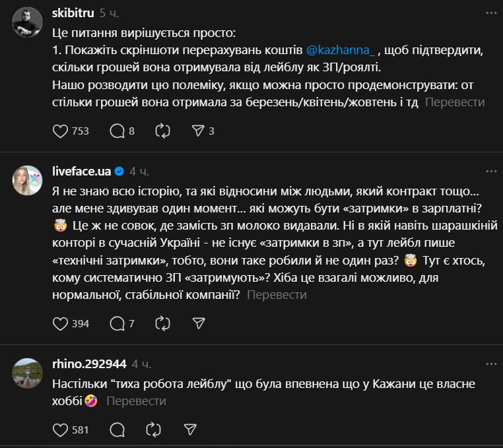Like the skibitru post with 753 likes
The height and width of the screenshot is (448, 503).
click(x=60, y=131)
